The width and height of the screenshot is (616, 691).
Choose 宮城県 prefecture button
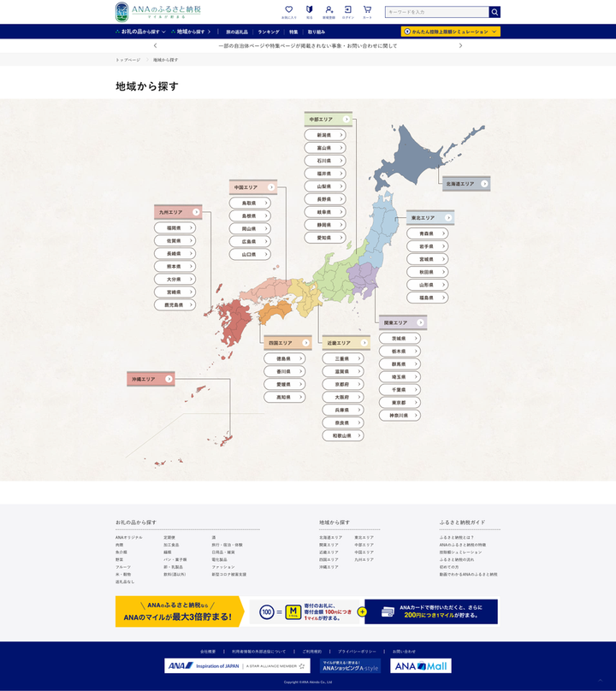[x=427, y=259]
